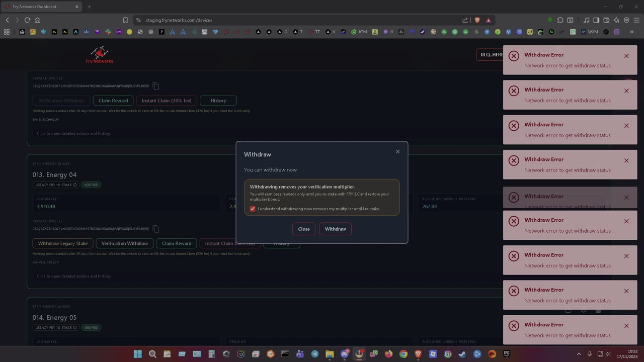Image resolution: width=644 pixels, height=362 pixels.
Task: Open the JILQ..HERE wallet button
Action: (491, 54)
